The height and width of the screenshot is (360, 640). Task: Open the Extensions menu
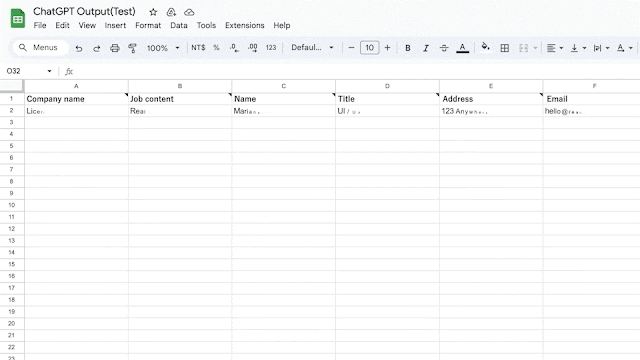pyautogui.click(x=244, y=25)
